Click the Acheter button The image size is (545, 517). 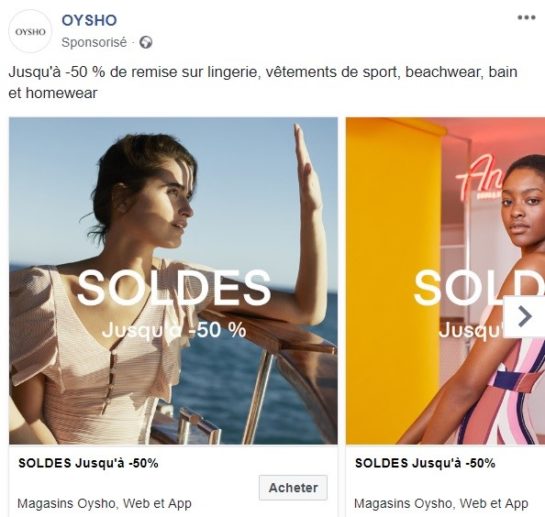pyautogui.click(x=293, y=487)
